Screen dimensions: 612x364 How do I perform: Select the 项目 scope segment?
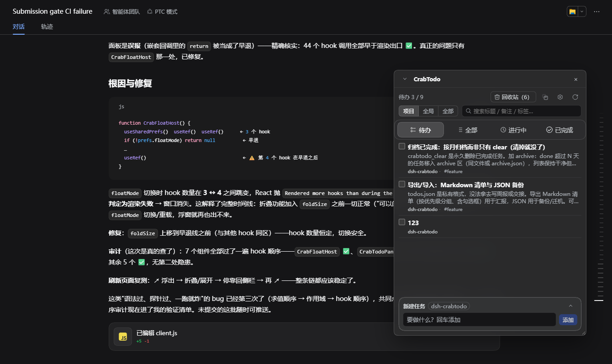409,111
